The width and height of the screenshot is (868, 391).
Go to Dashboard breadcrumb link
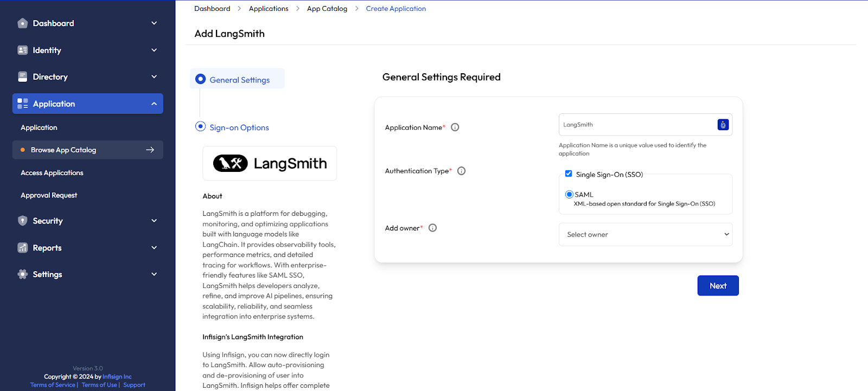click(212, 9)
